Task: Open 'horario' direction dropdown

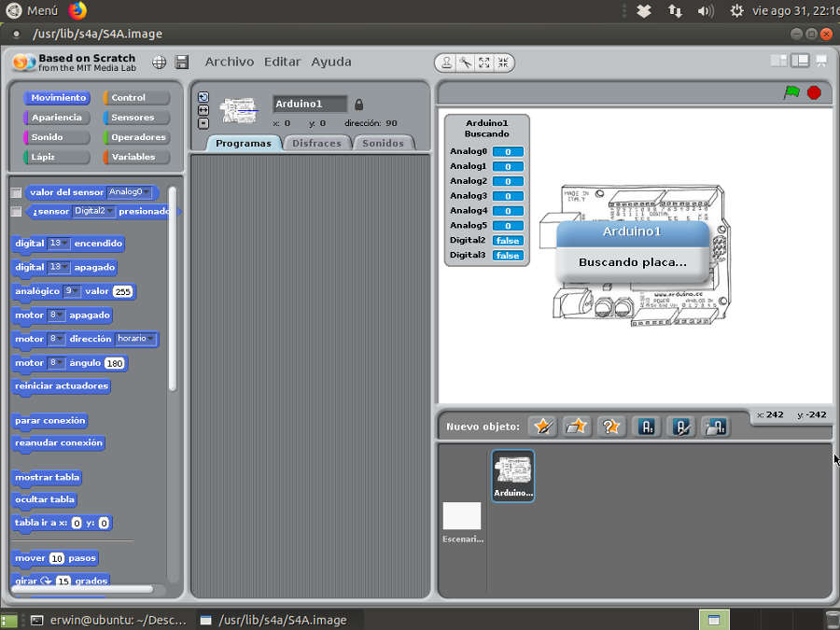Action: pyautogui.click(x=136, y=339)
